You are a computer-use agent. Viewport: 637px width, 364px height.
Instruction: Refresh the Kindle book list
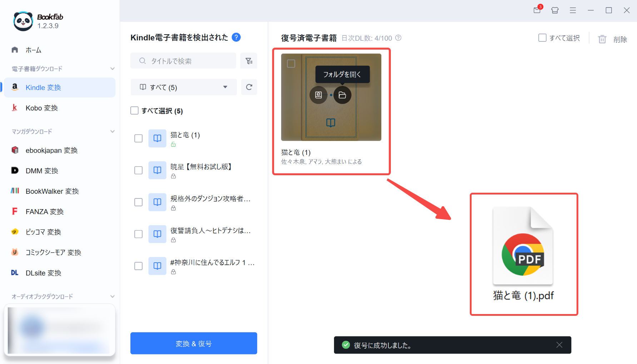coord(249,87)
